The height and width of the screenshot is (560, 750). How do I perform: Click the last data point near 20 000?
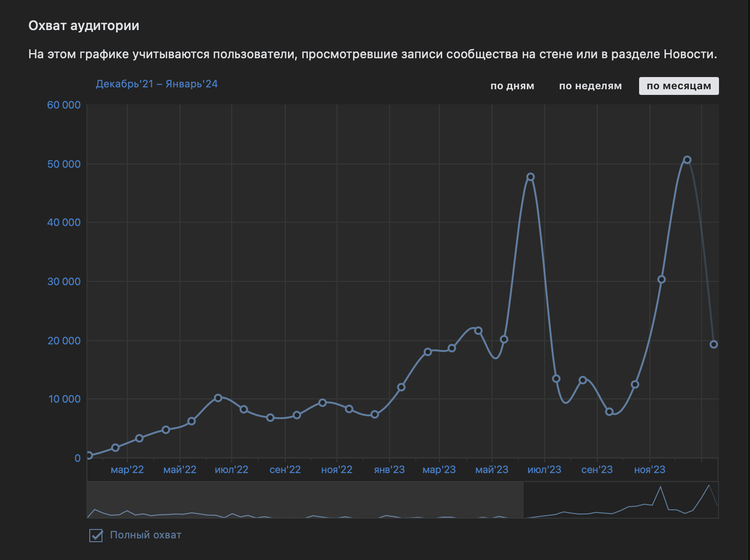(713, 344)
